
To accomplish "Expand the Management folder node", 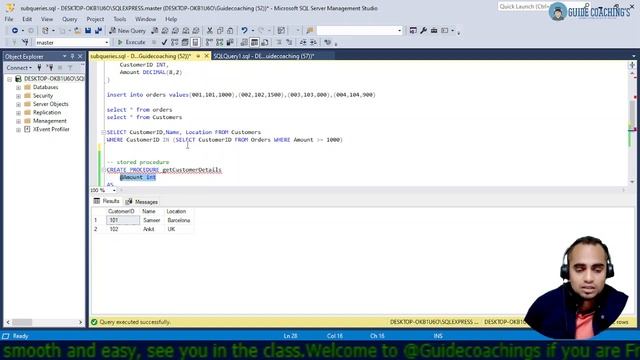I will point(18,121).
